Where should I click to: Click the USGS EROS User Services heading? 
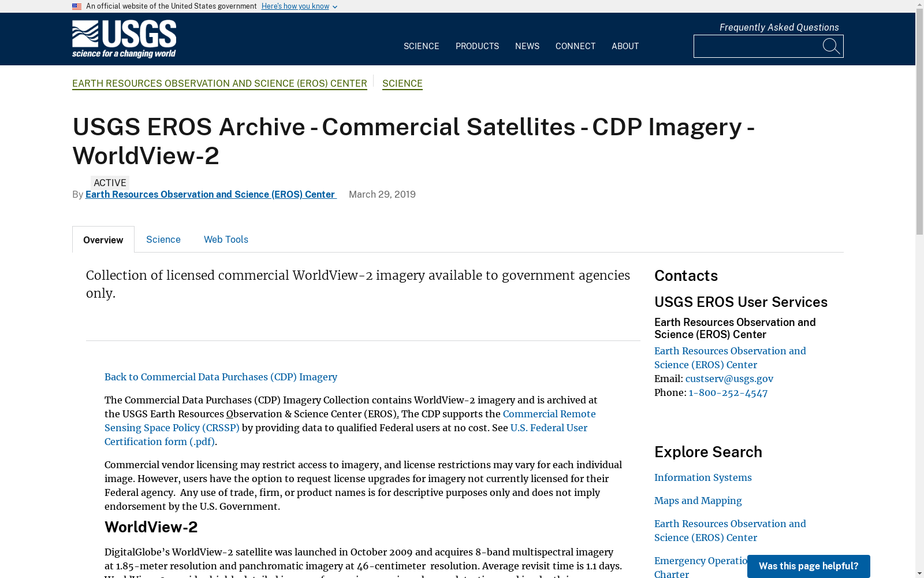[x=741, y=302]
